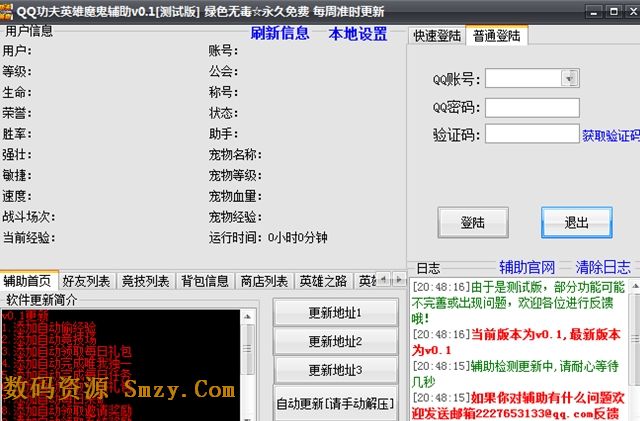
Task: Expand the QQ账号 dropdown arrow
Action: click(570, 78)
